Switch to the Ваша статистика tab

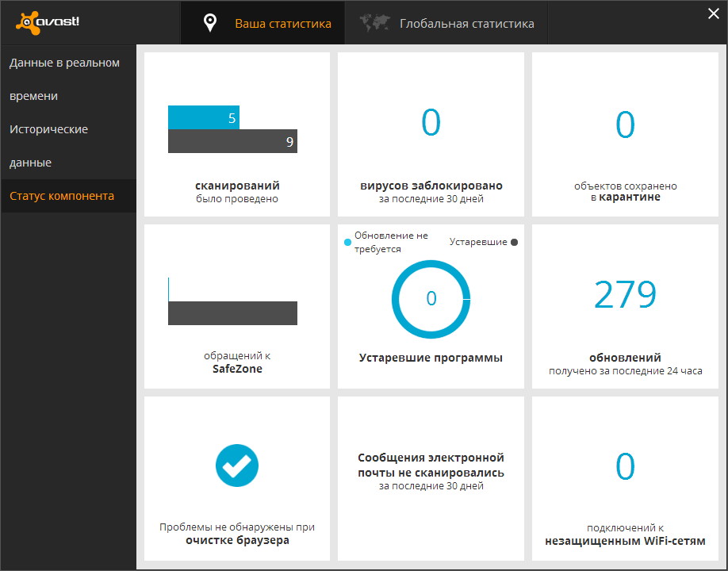coord(262,23)
